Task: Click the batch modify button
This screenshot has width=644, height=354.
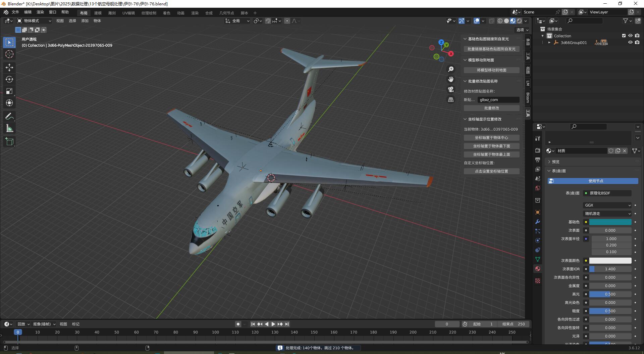Action: tap(492, 108)
